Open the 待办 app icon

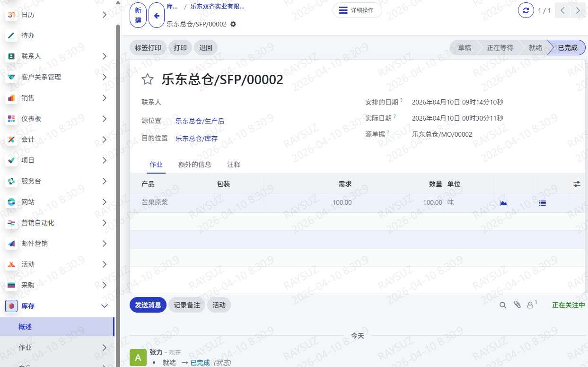[x=11, y=35]
